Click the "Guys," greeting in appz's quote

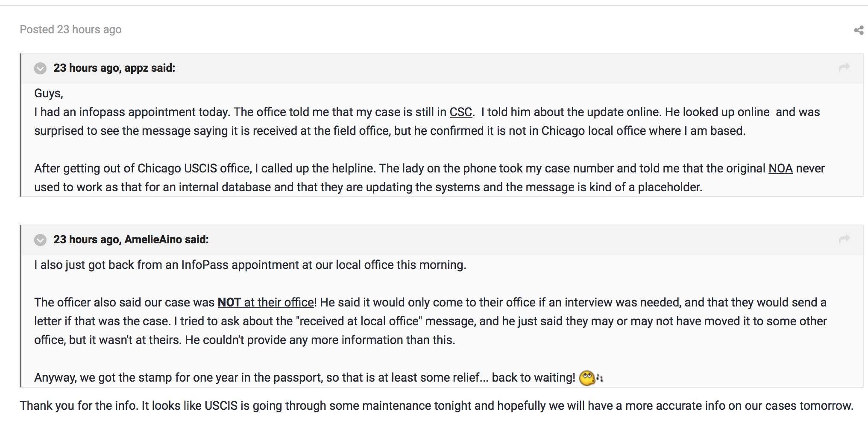49,93
